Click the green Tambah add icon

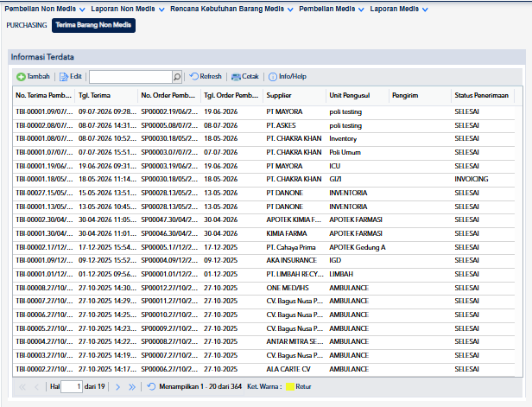(x=21, y=77)
